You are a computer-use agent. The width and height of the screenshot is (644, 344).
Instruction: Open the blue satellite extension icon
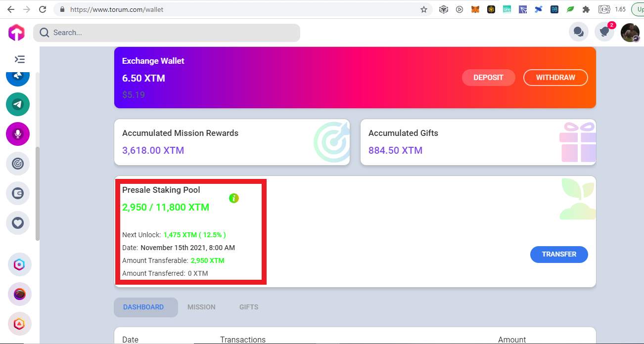coord(539,9)
